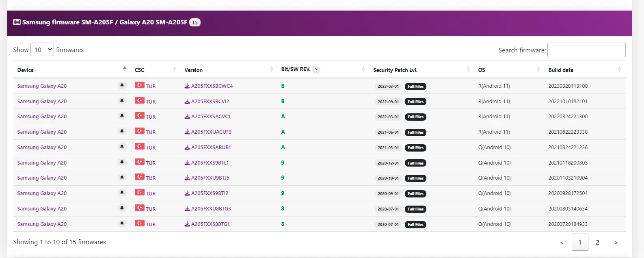The height and width of the screenshot is (258, 644).
Task: Click bell icon in A205FXXSABUB1 row
Action: 122,147
